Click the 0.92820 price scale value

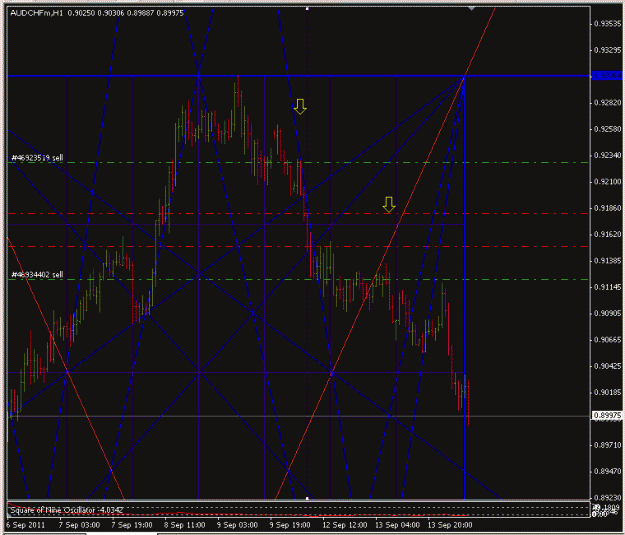click(x=607, y=102)
